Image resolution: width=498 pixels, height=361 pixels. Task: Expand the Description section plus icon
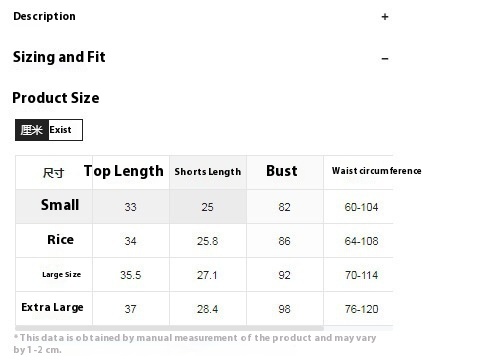coord(385,17)
